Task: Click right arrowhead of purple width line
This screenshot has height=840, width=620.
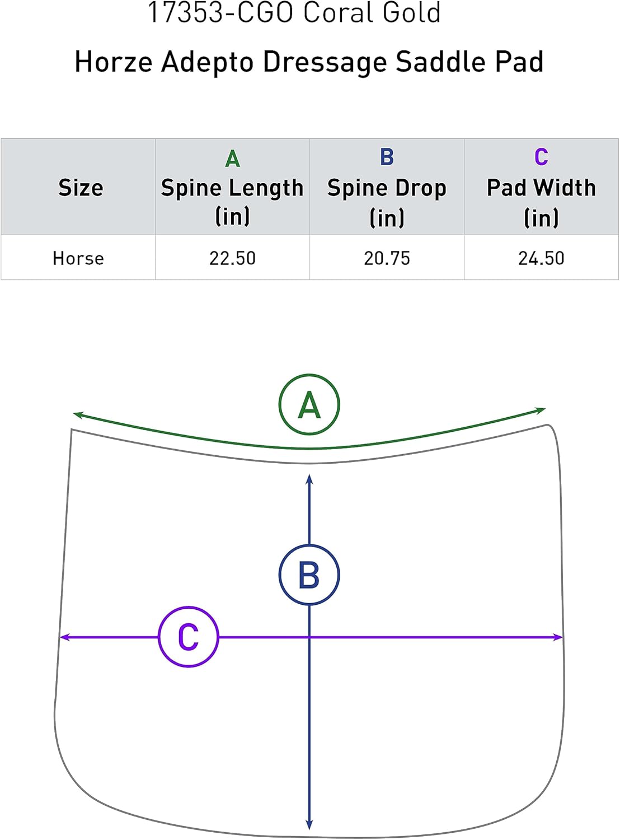Action: click(x=558, y=637)
